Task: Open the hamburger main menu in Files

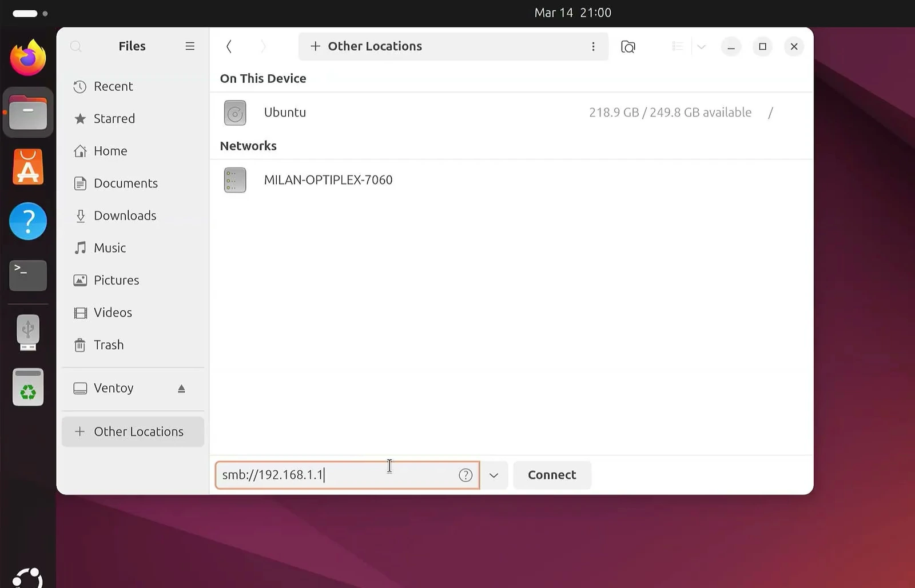Action: [x=190, y=46]
